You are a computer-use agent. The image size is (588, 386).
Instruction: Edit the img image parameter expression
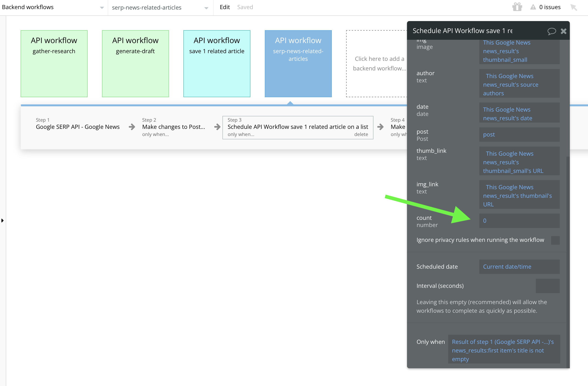(519, 51)
